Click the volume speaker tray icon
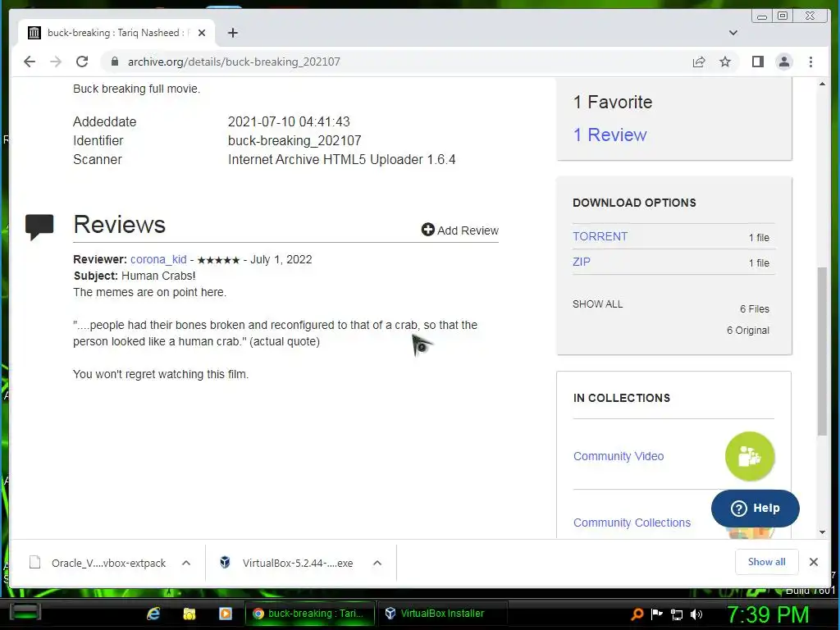840x630 pixels. pyautogui.click(x=696, y=614)
